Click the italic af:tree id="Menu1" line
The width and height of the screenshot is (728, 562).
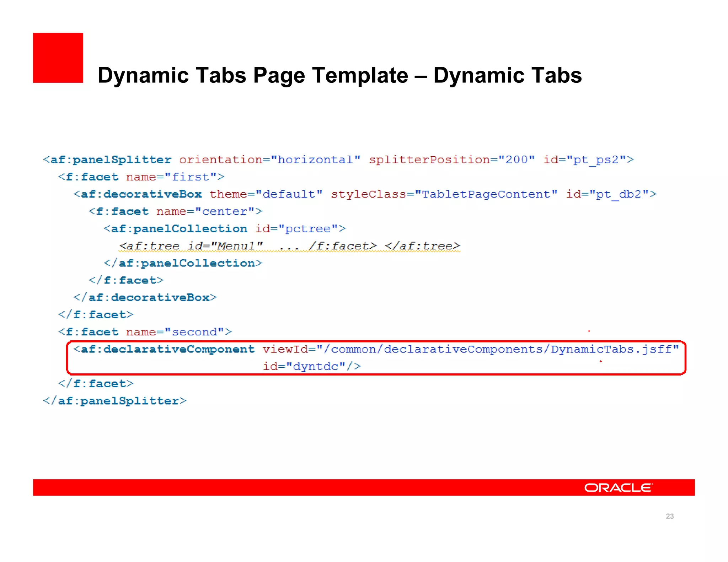[290, 246]
